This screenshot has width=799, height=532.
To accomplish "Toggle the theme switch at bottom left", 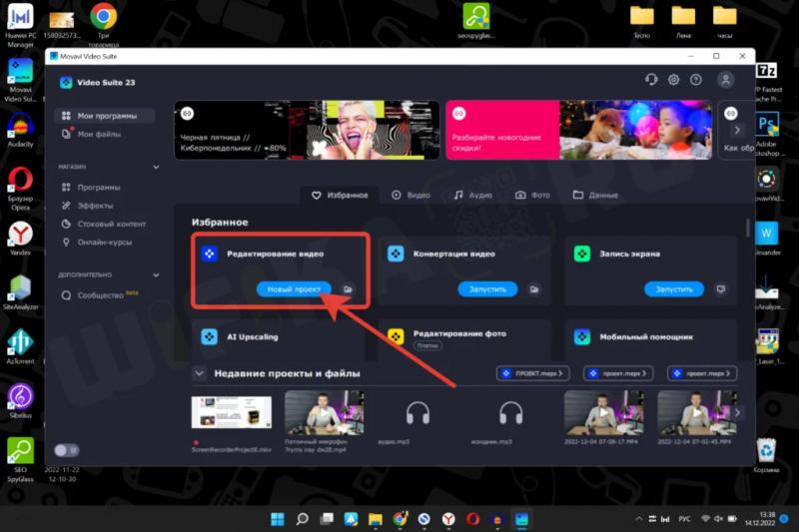I will pyautogui.click(x=67, y=450).
